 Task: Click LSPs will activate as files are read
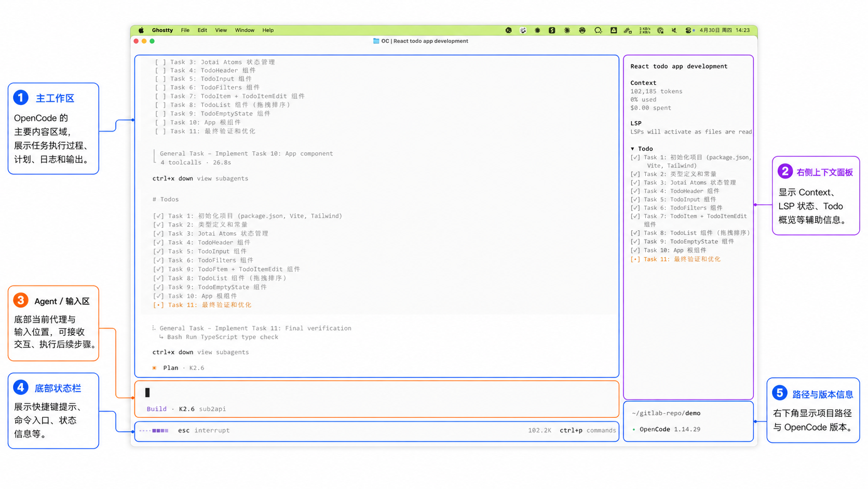[x=691, y=132]
